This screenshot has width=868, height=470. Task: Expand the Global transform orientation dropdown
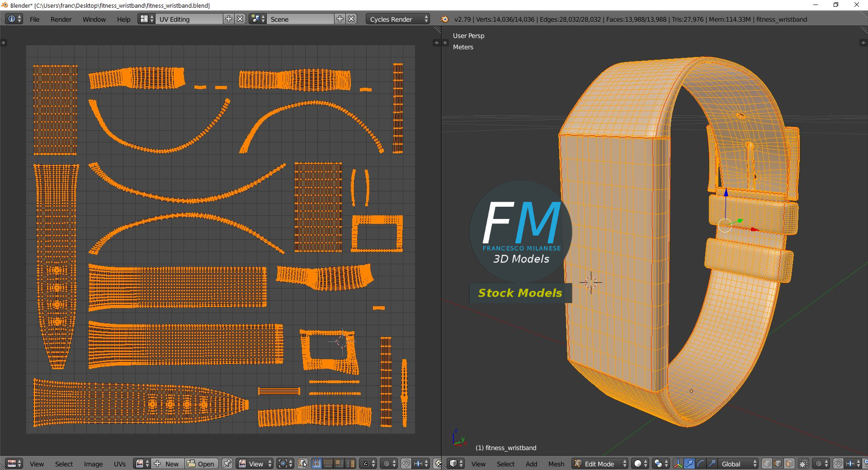pyautogui.click(x=738, y=464)
